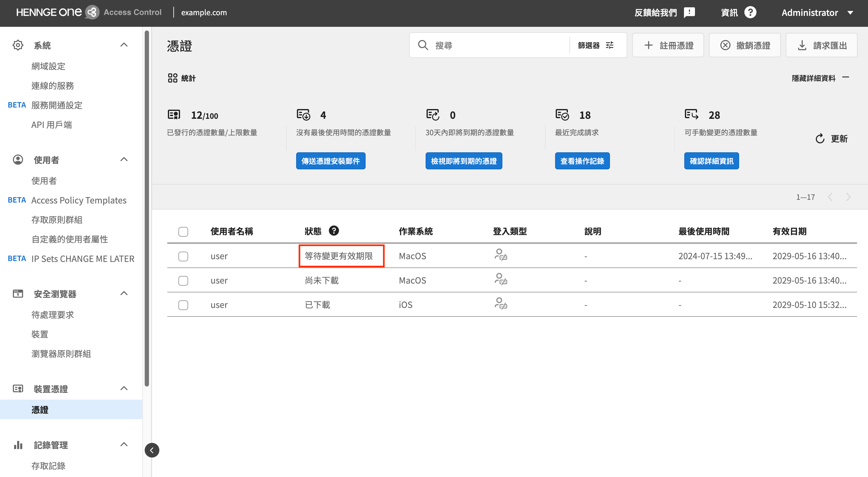868x477 pixels.
Task: Click the 篩選器 filter button
Action: click(x=595, y=45)
